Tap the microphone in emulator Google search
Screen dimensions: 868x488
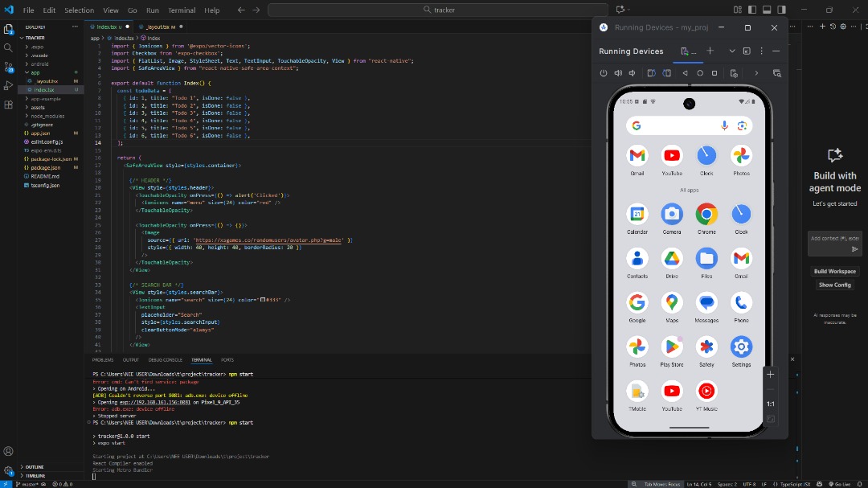coord(724,125)
